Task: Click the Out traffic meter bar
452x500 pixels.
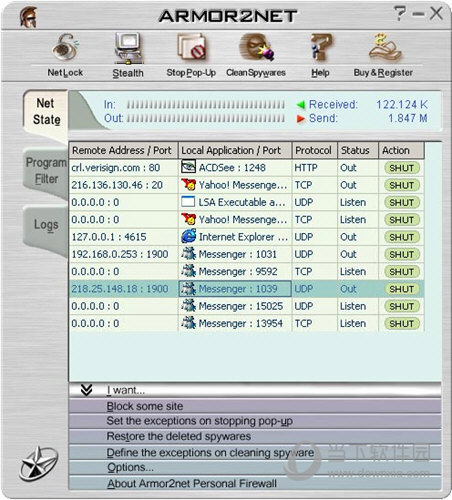Action: [x=206, y=118]
